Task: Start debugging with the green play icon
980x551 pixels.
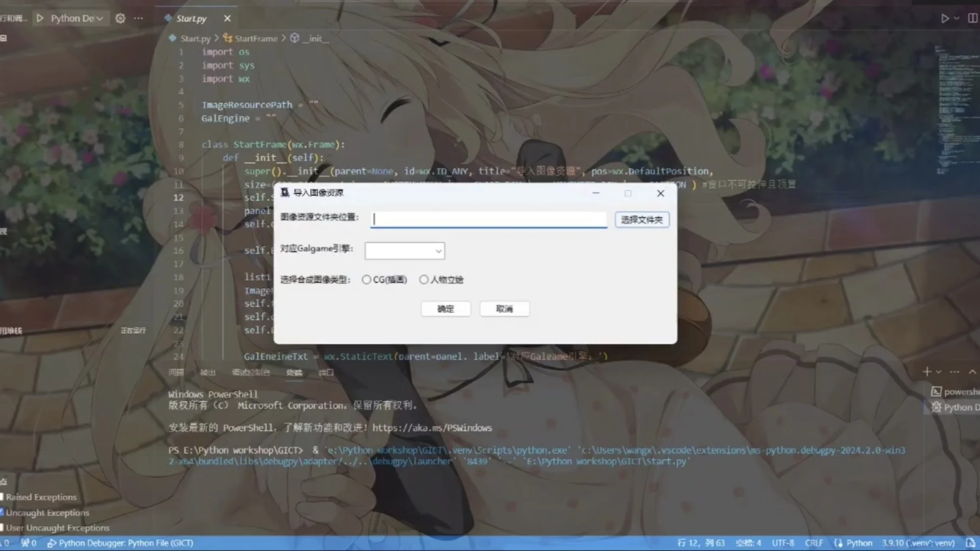Action: 40,18
